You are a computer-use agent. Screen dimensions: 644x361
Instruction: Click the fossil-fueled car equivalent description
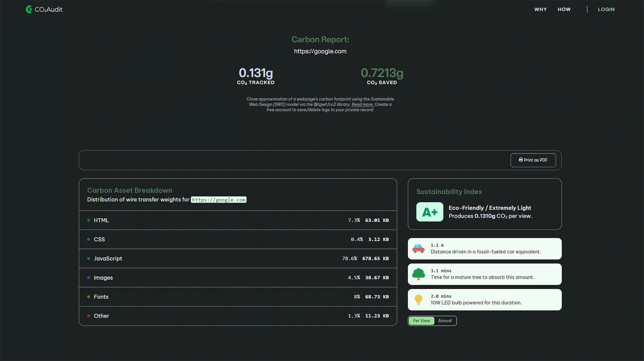tap(486, 252)
